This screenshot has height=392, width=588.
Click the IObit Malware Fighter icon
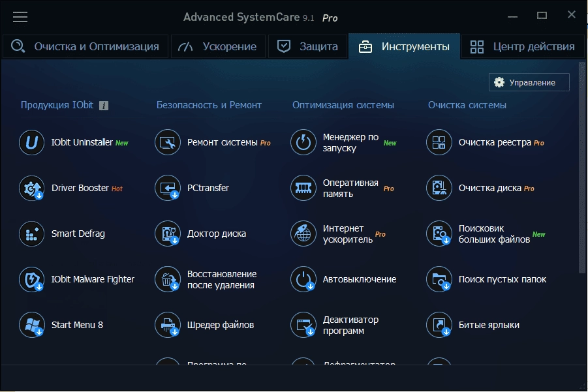32,280
